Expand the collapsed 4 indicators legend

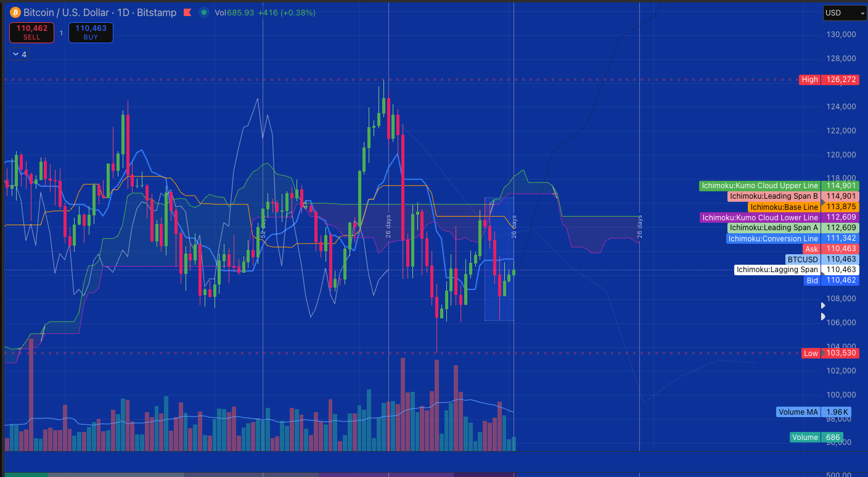[x=18, y=54]
